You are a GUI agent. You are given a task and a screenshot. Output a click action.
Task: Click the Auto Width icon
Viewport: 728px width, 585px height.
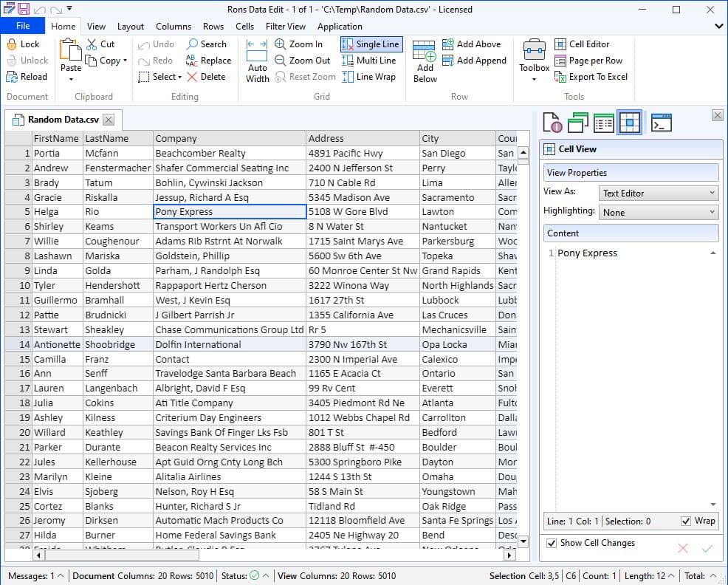pyautogui.click(x=257, y=61)
